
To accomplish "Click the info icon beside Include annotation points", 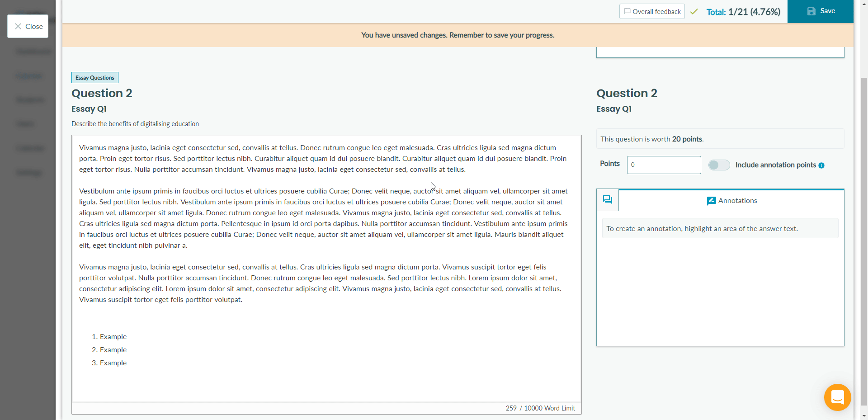I will point(821,165).
